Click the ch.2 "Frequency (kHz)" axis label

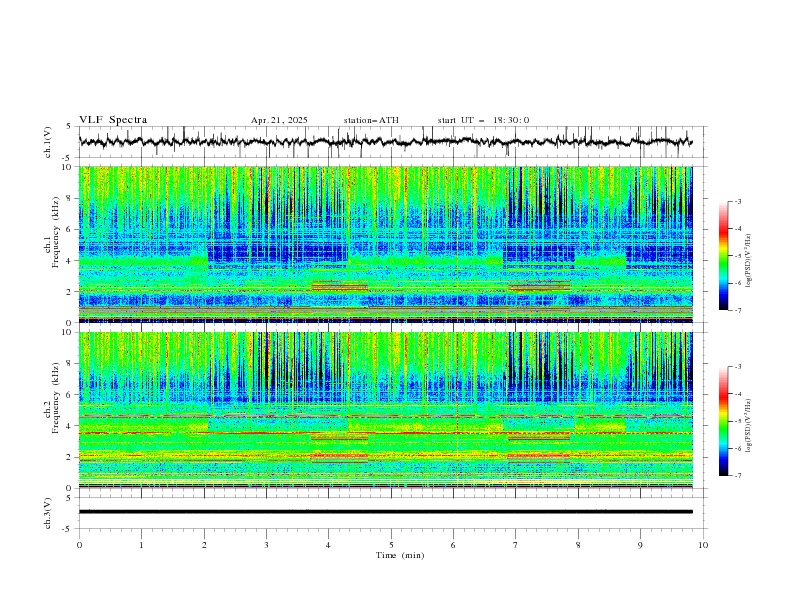(x=56, y=397)
